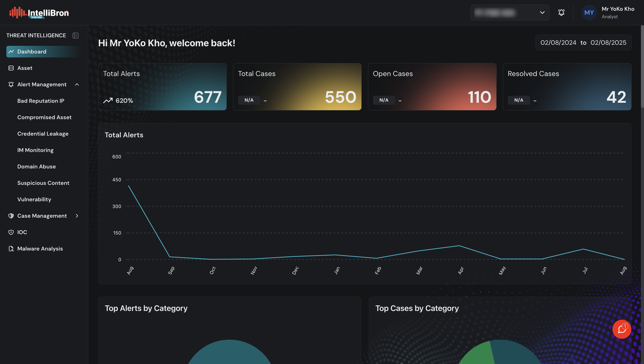644x364 pixels.
Task: Click the Total Cases 550 card
Action: point(297,87)
